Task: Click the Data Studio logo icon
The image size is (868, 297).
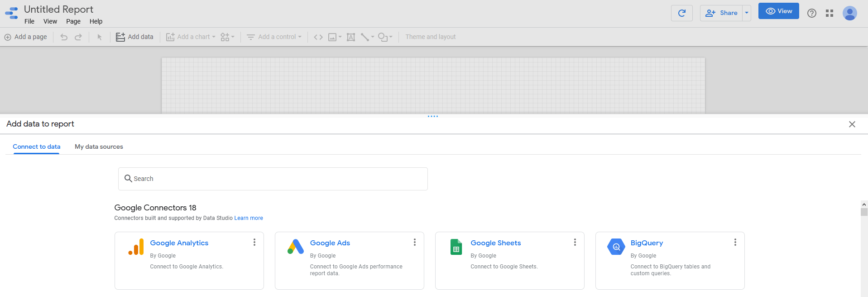Action: 11,13
